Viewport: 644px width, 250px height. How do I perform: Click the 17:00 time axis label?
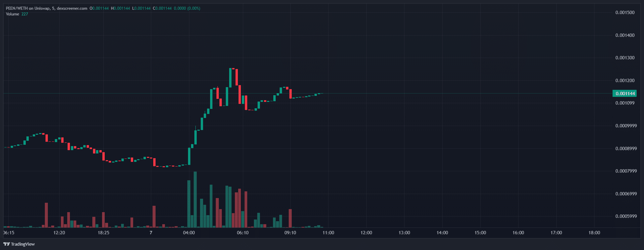pos(556,233)
